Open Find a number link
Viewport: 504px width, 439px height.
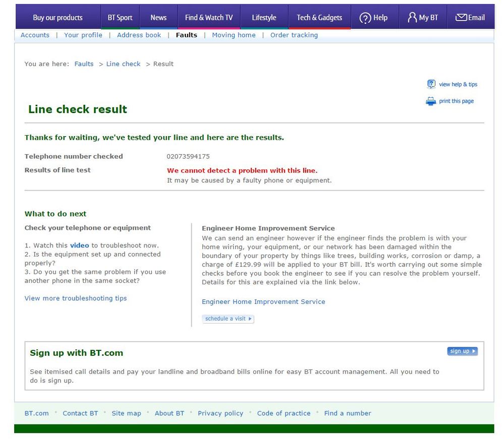click(348, 413)
